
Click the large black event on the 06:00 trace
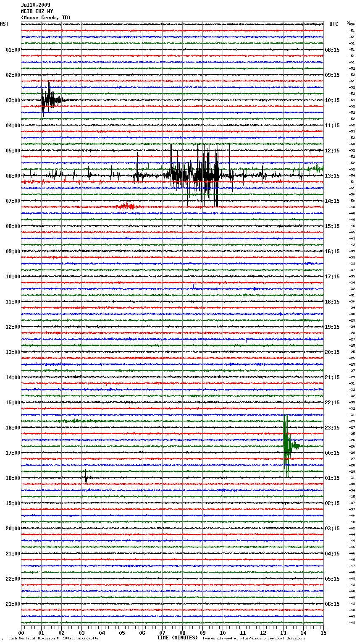pos(193,175)
